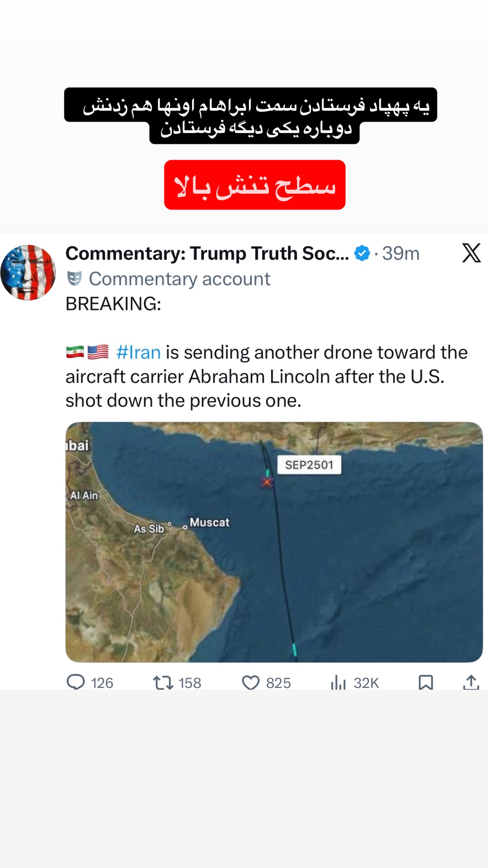Like the tweet with 825 likes
This screenshot has width=488, height=868.
[266, 683]
